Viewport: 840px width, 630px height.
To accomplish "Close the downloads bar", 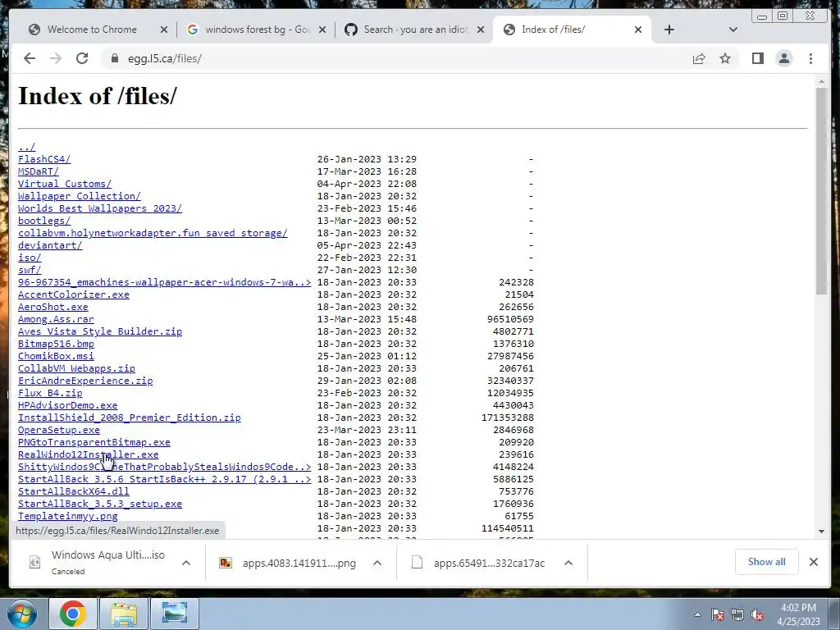I will pos(814,562).
